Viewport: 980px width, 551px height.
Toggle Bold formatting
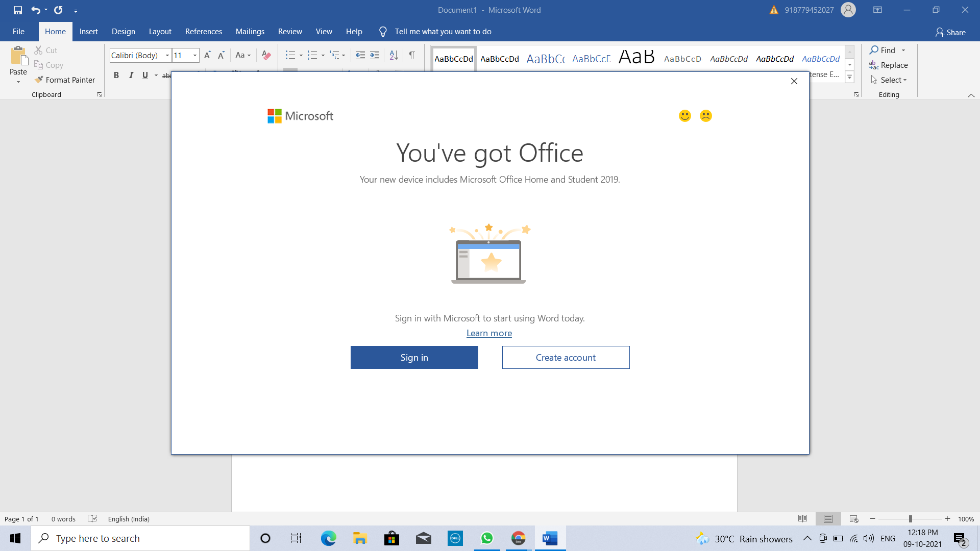(116, 75)
